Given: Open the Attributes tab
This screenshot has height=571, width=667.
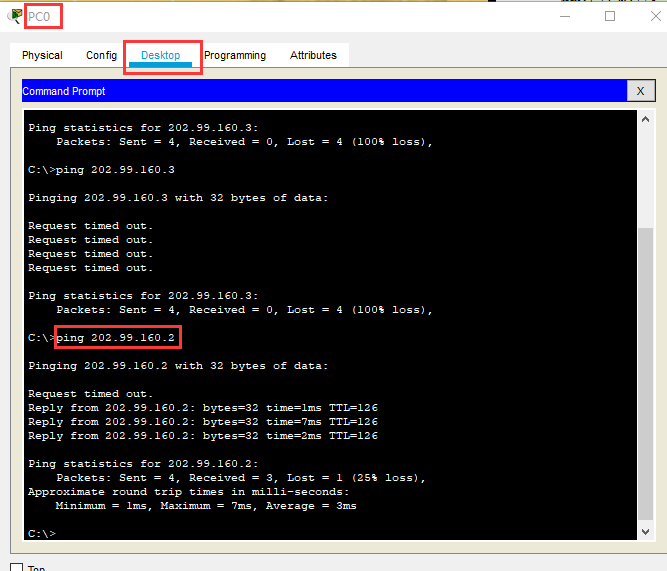Looking at the screenshot, I should click(313, 56).
